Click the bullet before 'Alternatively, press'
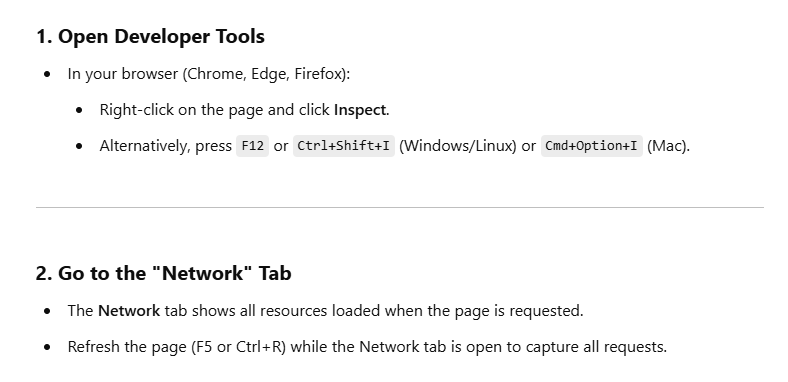The width and height of the screenshot is (788, 382). (79, 147)
